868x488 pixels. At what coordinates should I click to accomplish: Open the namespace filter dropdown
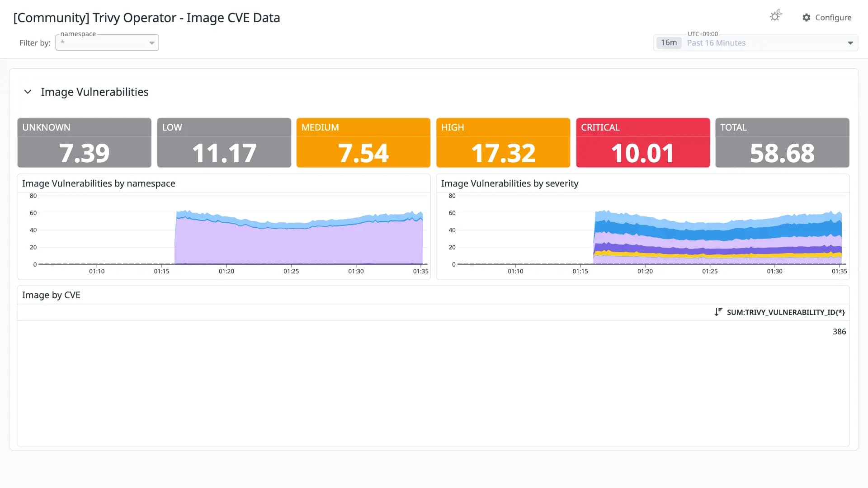pos(107,42)
